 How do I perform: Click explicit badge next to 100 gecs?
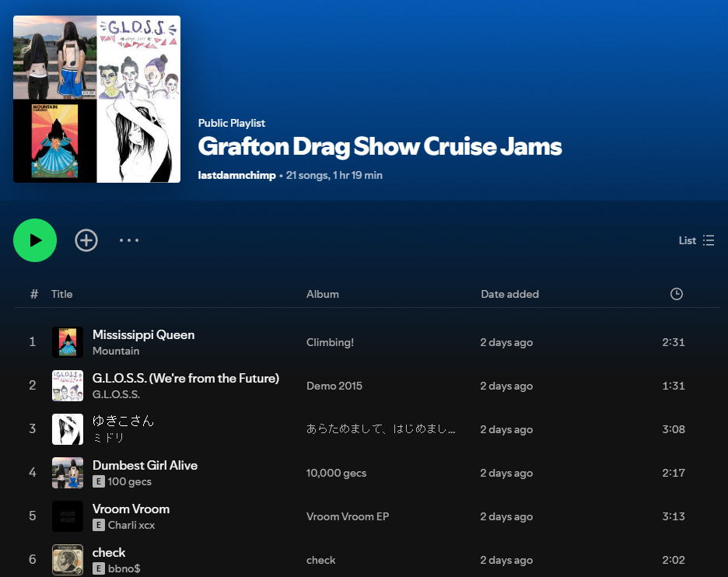pos(99,481)
